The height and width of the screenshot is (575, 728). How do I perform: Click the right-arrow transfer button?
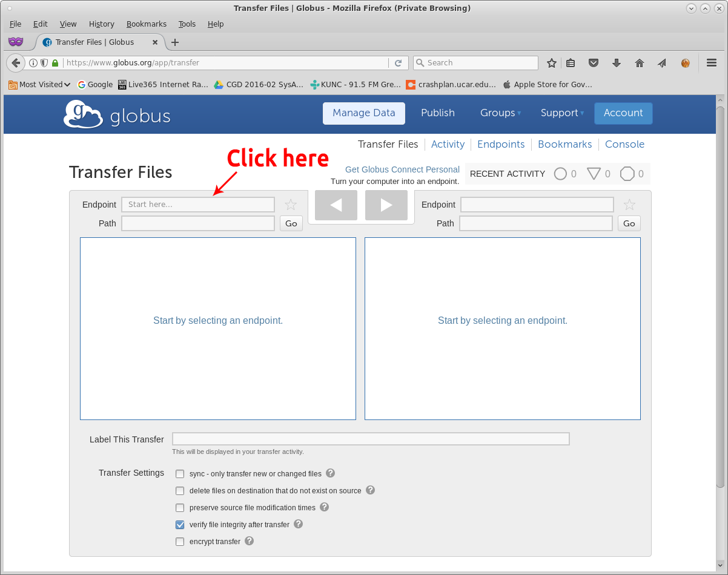click(386, 205)
